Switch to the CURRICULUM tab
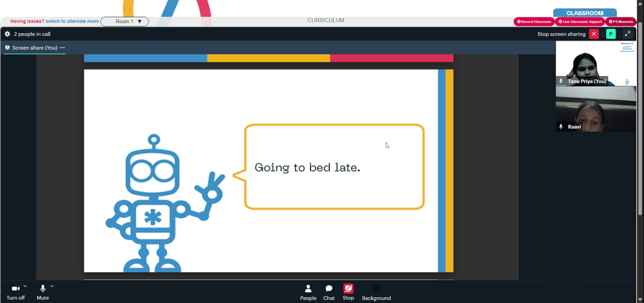This screenshot has width=644, height=303. pos(326,21)
